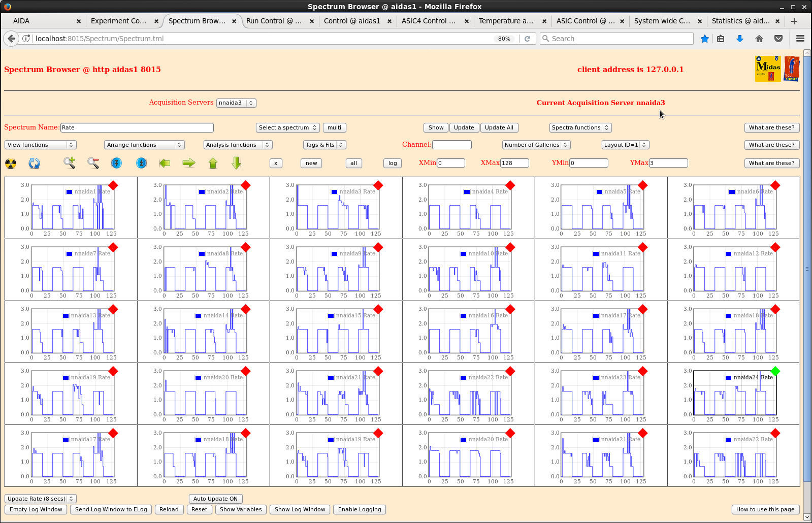Click the Tcl feather logo icon
Viewport: 812px width, 523px height.
(x=792, y=69)
